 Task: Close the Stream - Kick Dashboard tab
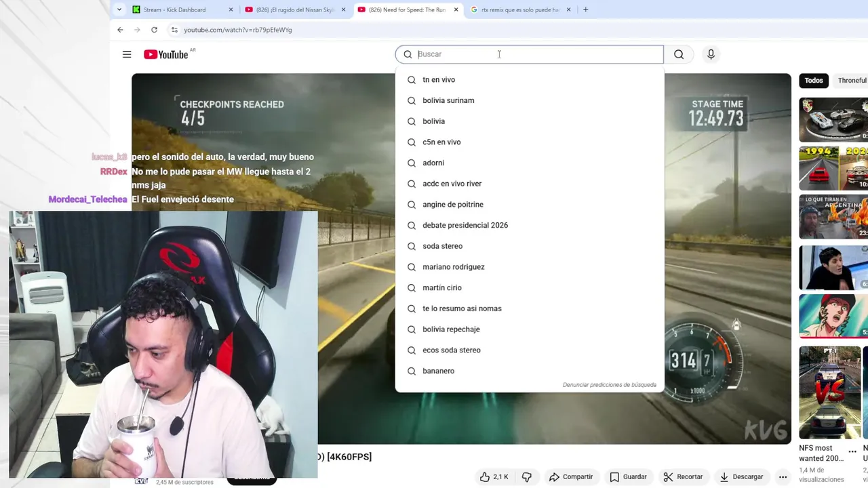point(231,9)
